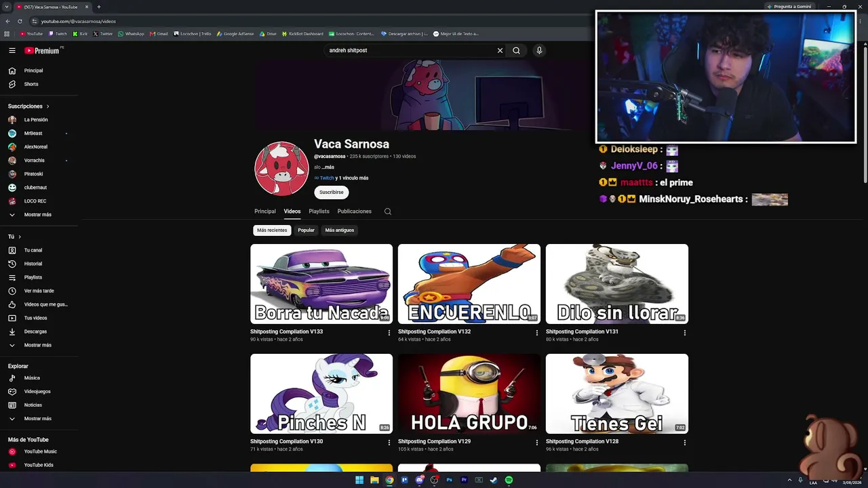
Task: Open Spotify from the taskbar
Action: [x=509, y=480]
